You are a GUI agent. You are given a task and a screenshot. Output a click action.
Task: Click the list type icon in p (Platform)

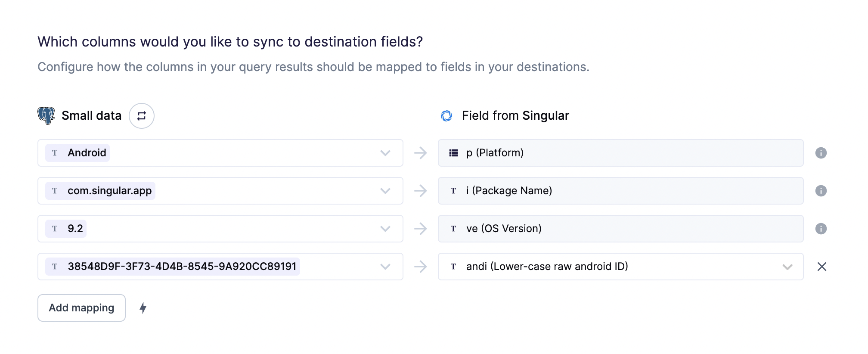tap(453, 153)
